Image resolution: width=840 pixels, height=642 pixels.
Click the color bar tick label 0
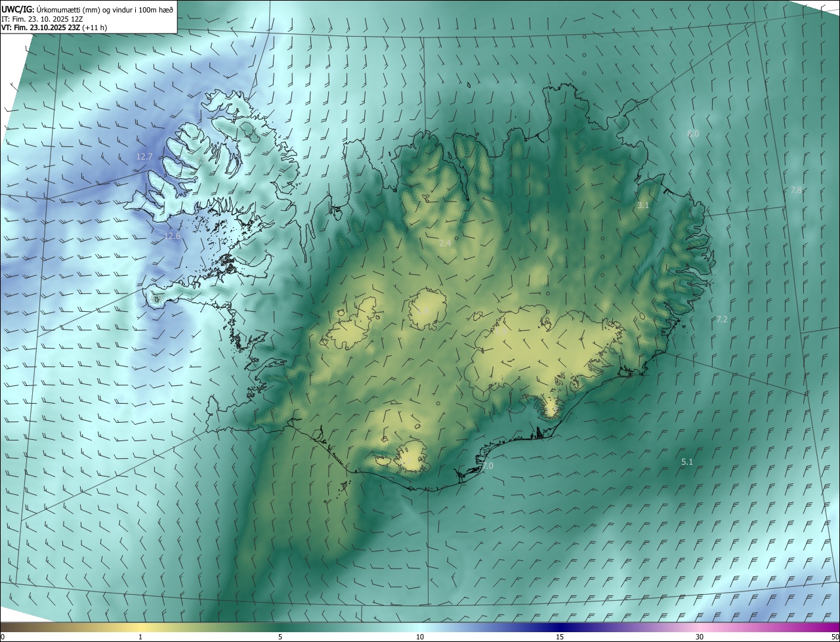[3, 637]
